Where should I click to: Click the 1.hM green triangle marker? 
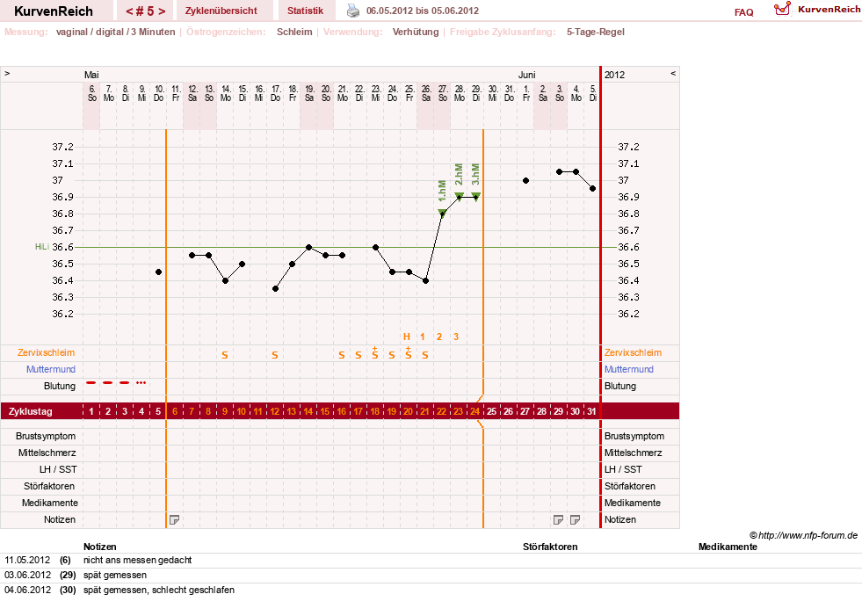click(x=442, y=213)
